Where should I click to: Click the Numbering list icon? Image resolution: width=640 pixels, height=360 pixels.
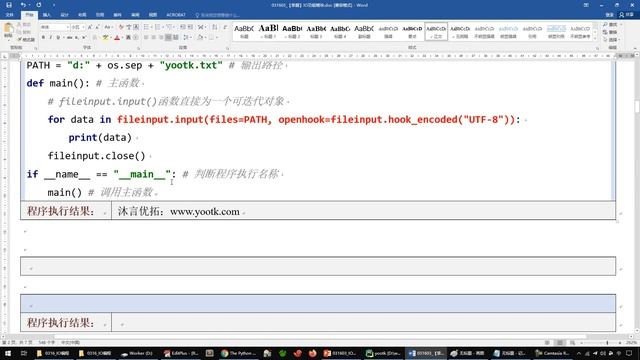click(x=158, y=27)
